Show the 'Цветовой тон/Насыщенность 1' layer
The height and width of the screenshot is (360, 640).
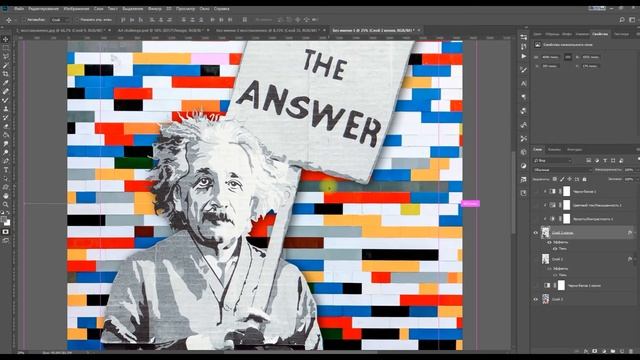(x=536, y=205)
